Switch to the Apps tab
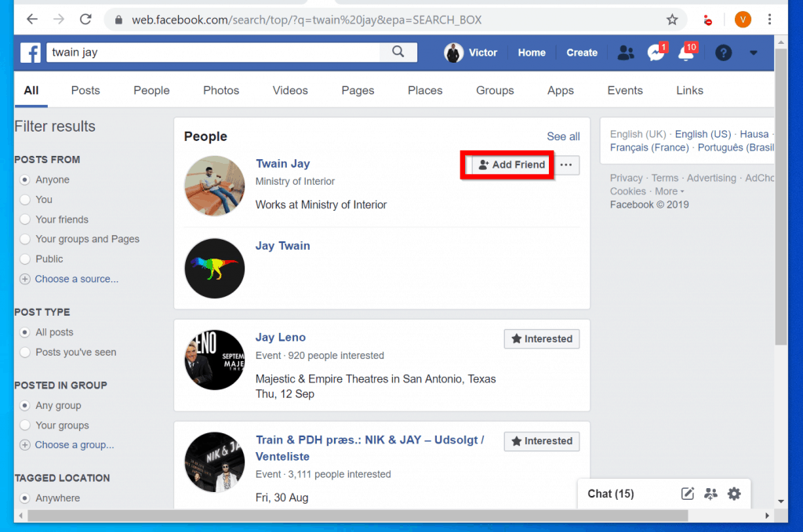Screen dimensions: 803x532 click(x=561, y=91)
